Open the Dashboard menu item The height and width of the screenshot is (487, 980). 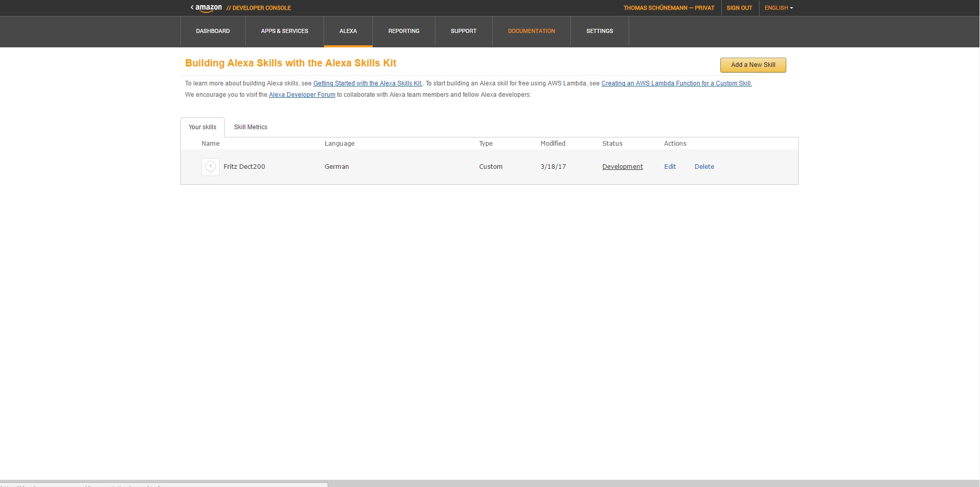click(213, 31)
